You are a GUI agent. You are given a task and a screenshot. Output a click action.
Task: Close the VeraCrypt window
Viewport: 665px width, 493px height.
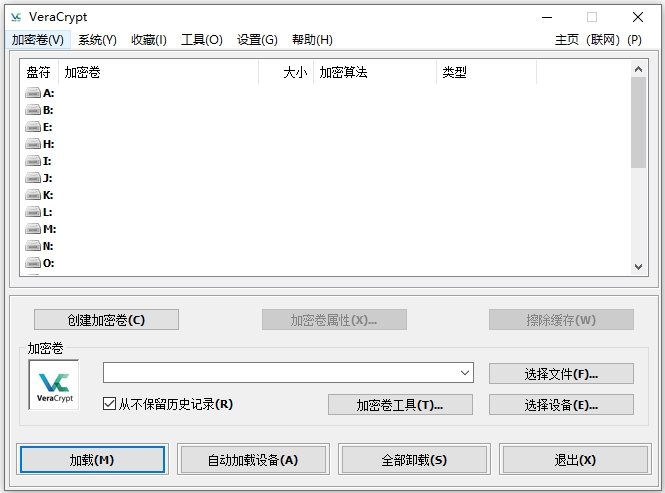pos(637,17)
